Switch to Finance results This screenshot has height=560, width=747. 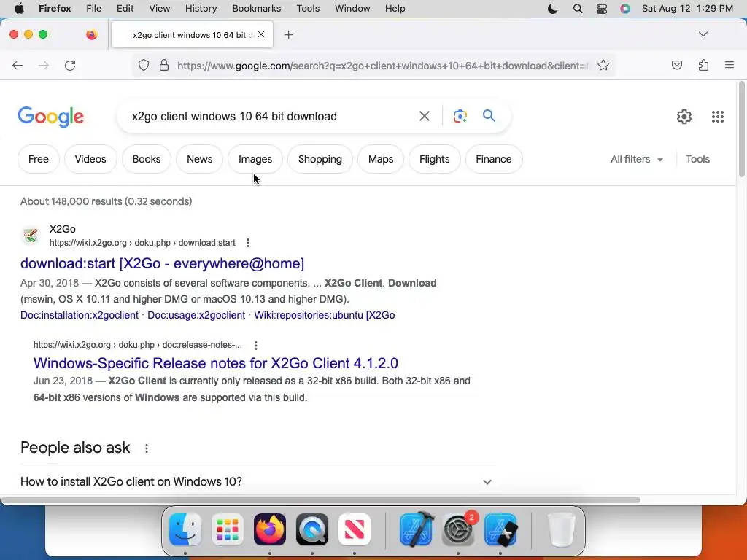tap(494, 159)
